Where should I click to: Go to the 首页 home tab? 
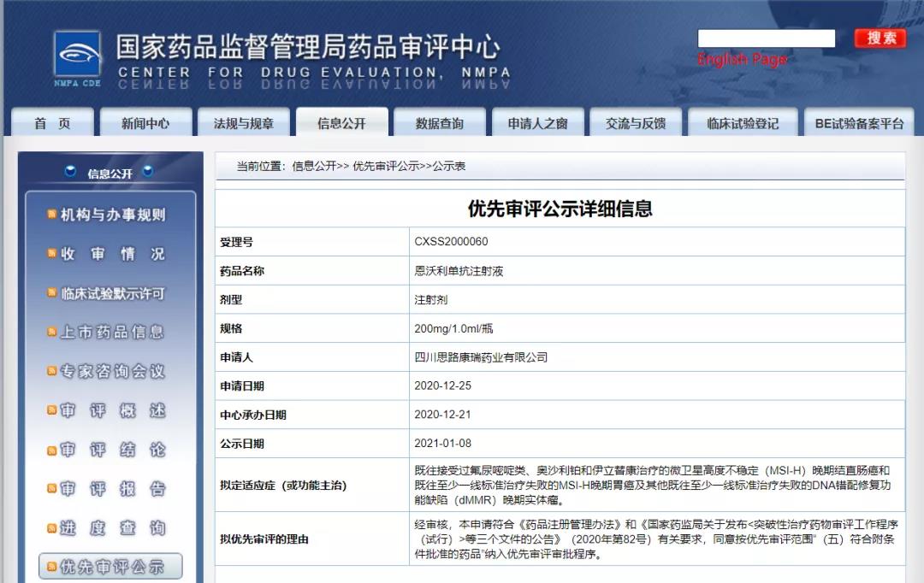[x=52, y=122]
